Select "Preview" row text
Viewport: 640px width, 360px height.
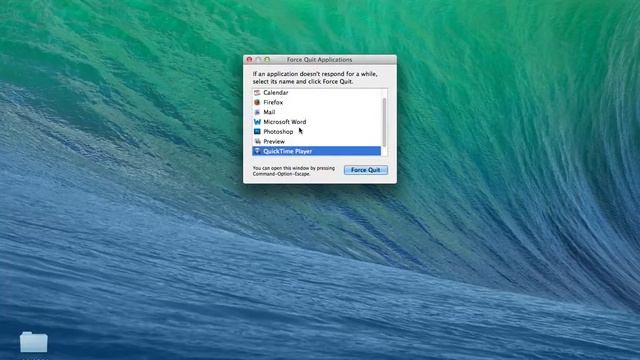[274, 142]
